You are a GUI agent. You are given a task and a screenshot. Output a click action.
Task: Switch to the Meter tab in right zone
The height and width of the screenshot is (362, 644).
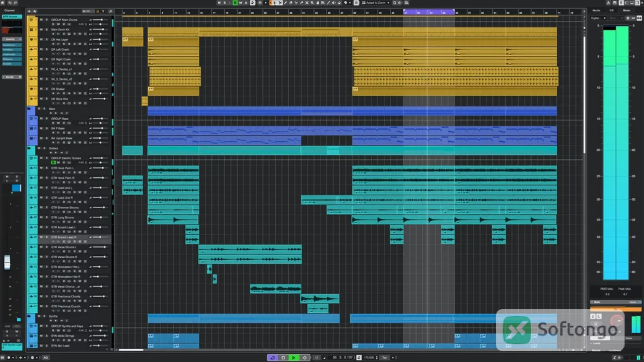tap(627, 11)
